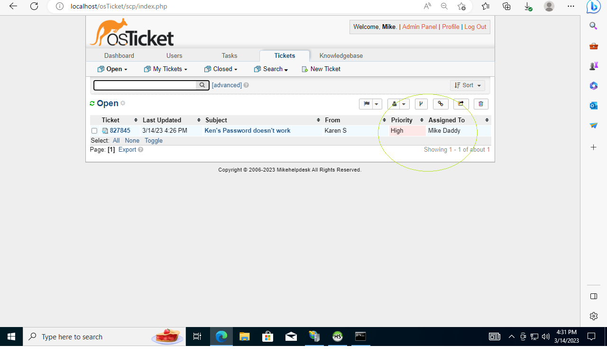The image size is (607, 364).
Task: Click inside the ticket search field
Action: pyautogui.click(x=145, y=85)
